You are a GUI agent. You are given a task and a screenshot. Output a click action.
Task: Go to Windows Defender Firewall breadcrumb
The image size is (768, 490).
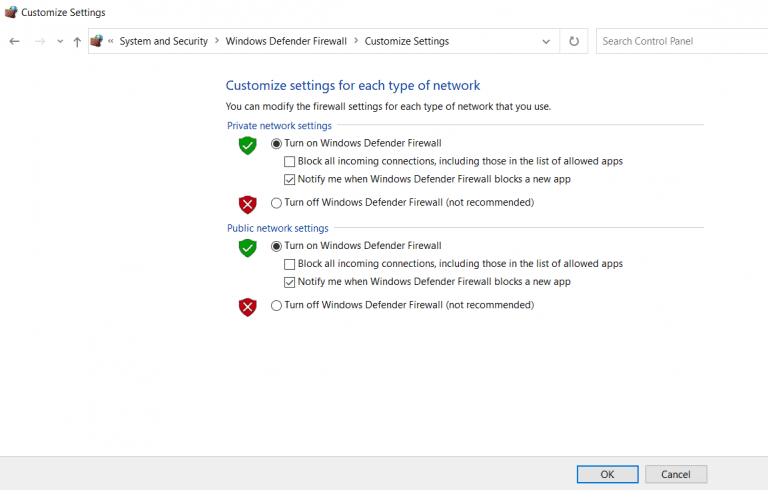coord(286,41)
